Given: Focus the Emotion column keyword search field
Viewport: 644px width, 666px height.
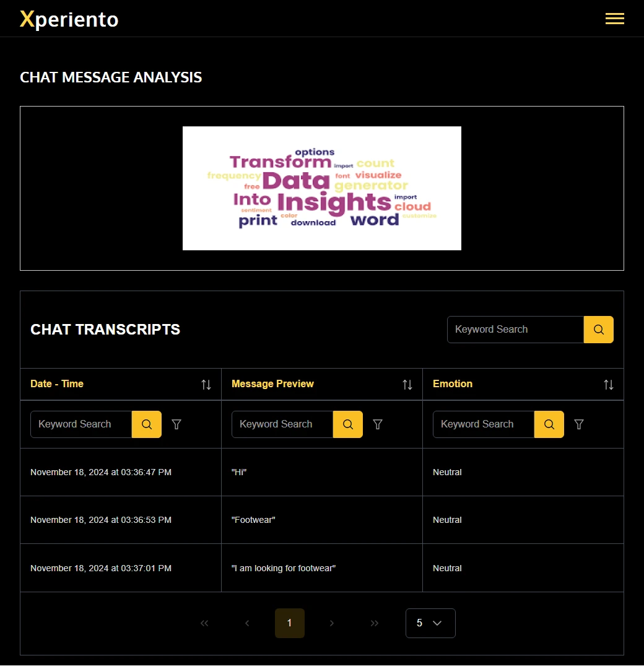Looking at the screenshot, I should [484, 424].
